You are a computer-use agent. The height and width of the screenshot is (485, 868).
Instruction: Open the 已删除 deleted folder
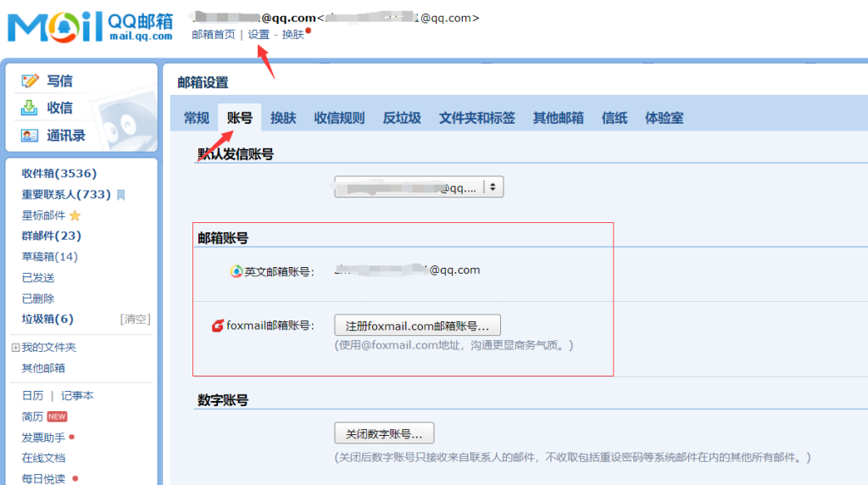point(37,299)
